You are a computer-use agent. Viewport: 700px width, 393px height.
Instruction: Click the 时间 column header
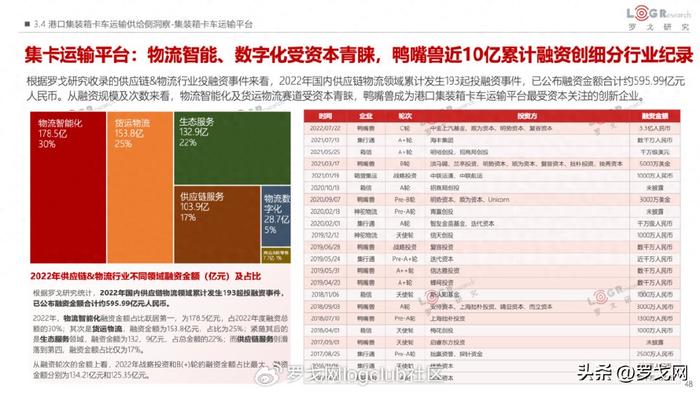pos(326,116)
